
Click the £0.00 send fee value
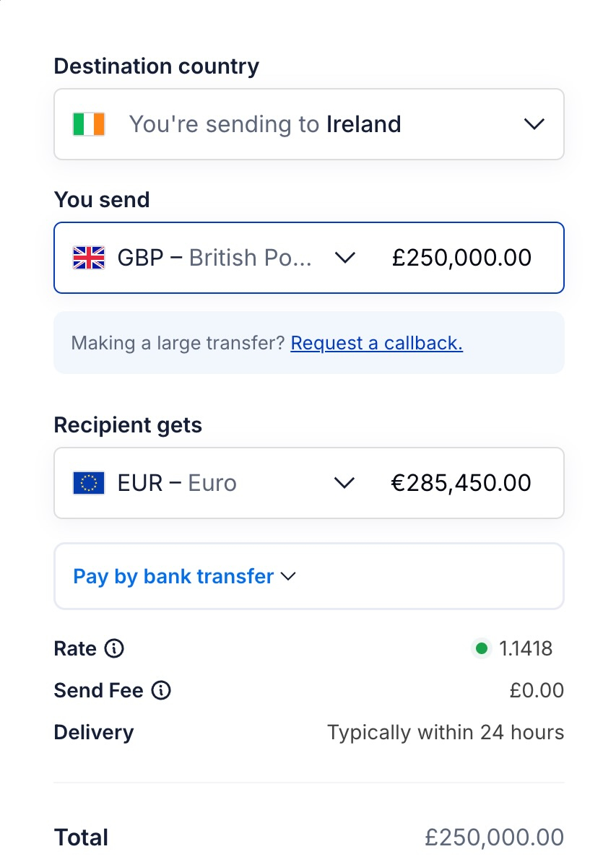[537, 690]
